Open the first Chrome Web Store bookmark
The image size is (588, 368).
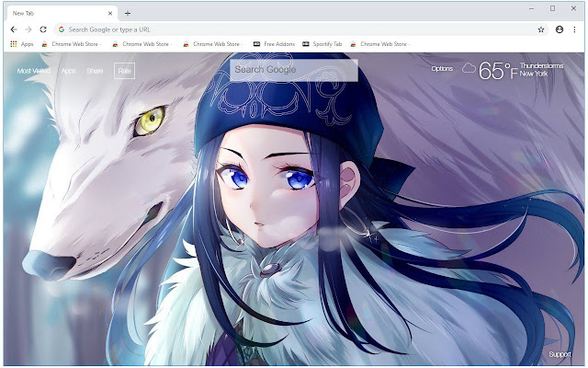pyautogui.click(x=71, y=44)
